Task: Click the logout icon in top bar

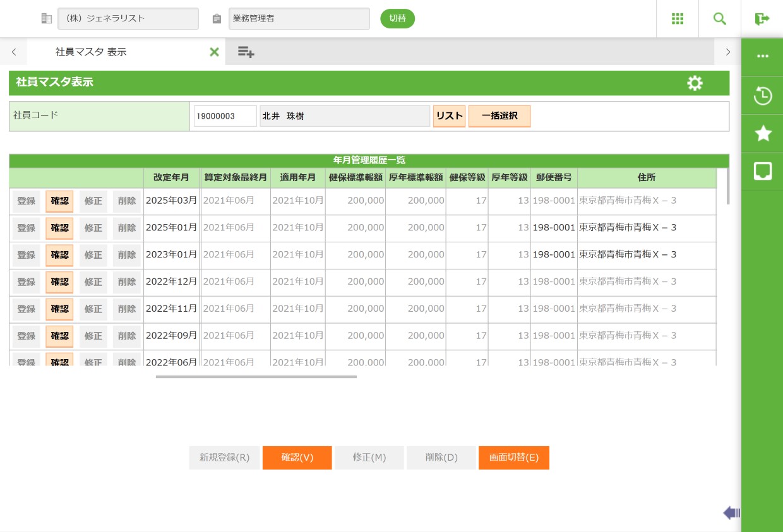Action: [x=762, y=19]
